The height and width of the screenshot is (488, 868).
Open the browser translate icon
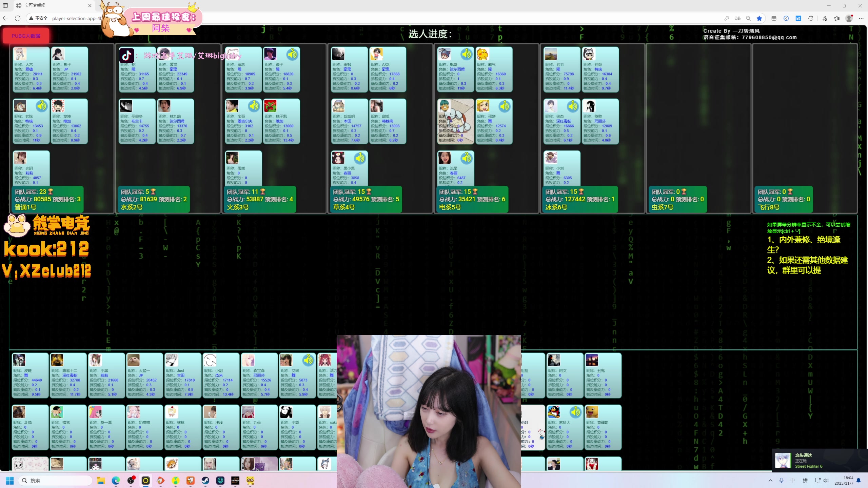click(x=737, y=18)
